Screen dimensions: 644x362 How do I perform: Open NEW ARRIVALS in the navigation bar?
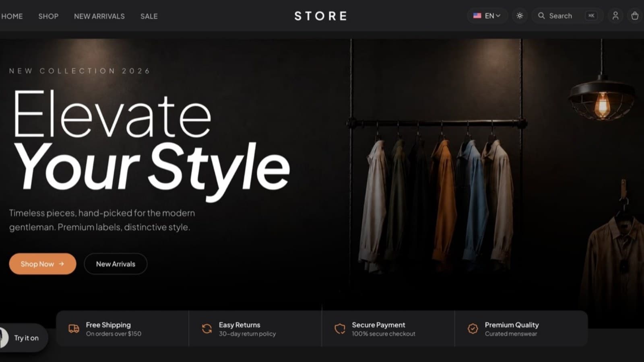pos(99,16)
